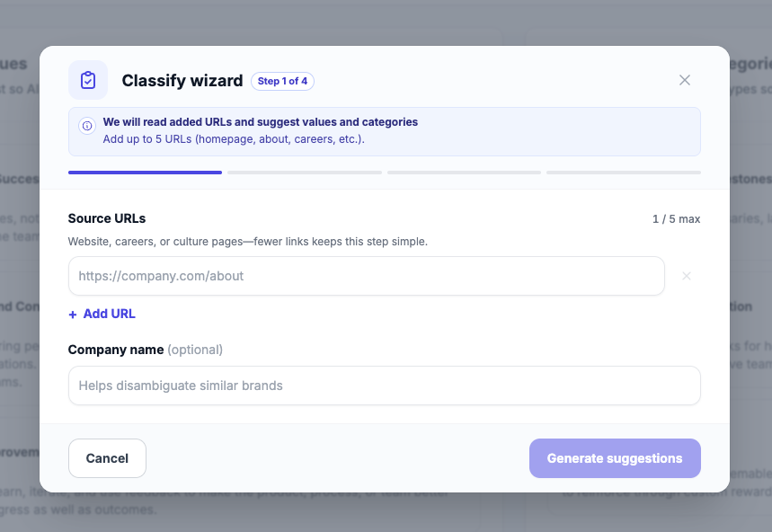
Task: Select the fourth progress step segment
Action: pos(624,172)
